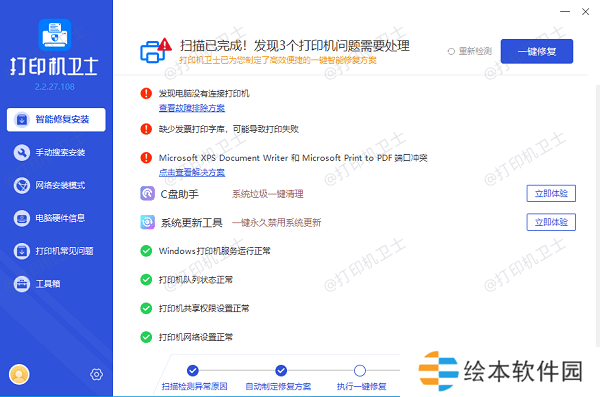Viewport: 600px width, 397px height.
Task: Click green check beside Windows打印机服务运行正常
Action: 146,251
